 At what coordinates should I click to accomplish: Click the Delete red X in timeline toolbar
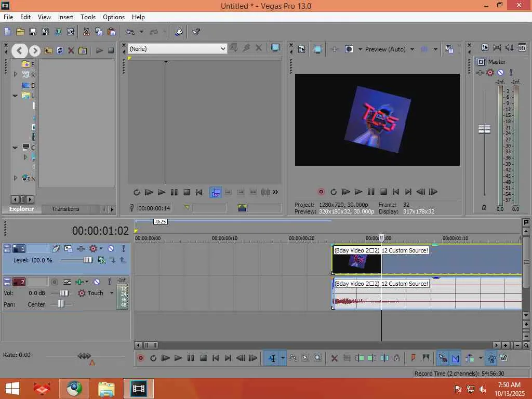pos(335,358)
